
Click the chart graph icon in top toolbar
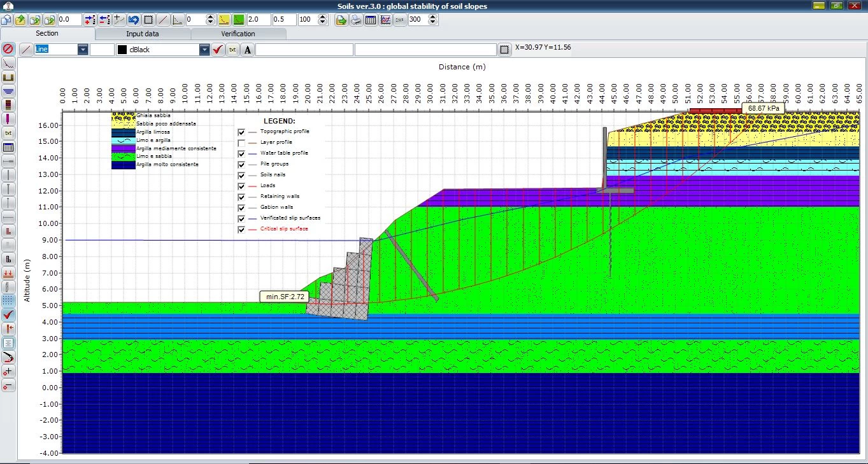click(385, 20)
